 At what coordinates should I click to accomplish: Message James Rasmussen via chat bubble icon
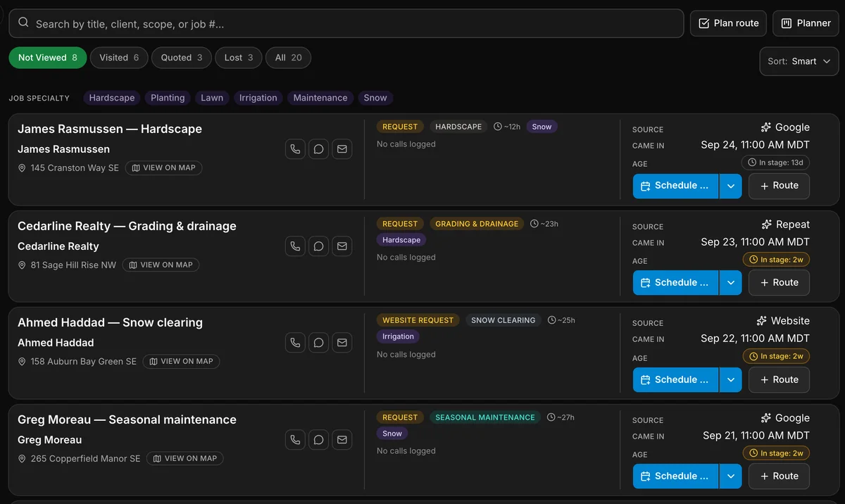(318, 149)
